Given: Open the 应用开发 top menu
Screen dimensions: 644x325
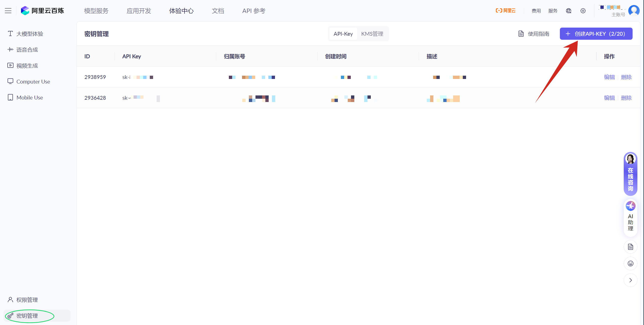Looking at the screenshot, I should [x=139, y=11].
